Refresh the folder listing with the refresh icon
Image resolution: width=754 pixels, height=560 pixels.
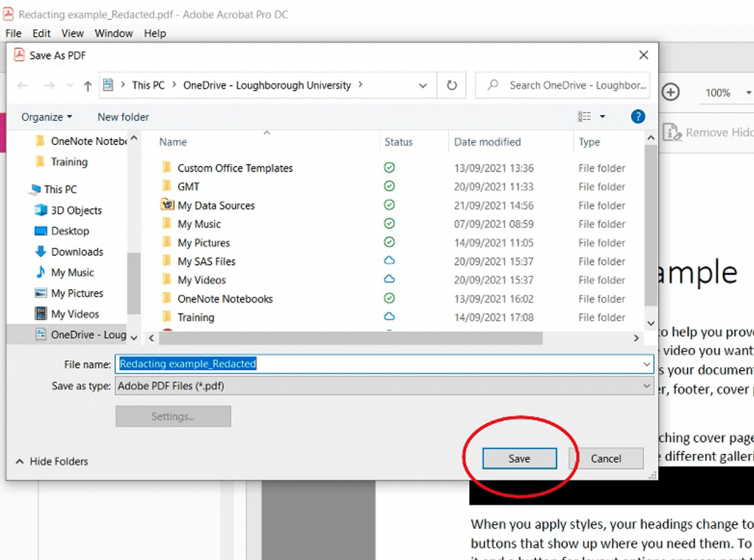click(x=451, y=85)
